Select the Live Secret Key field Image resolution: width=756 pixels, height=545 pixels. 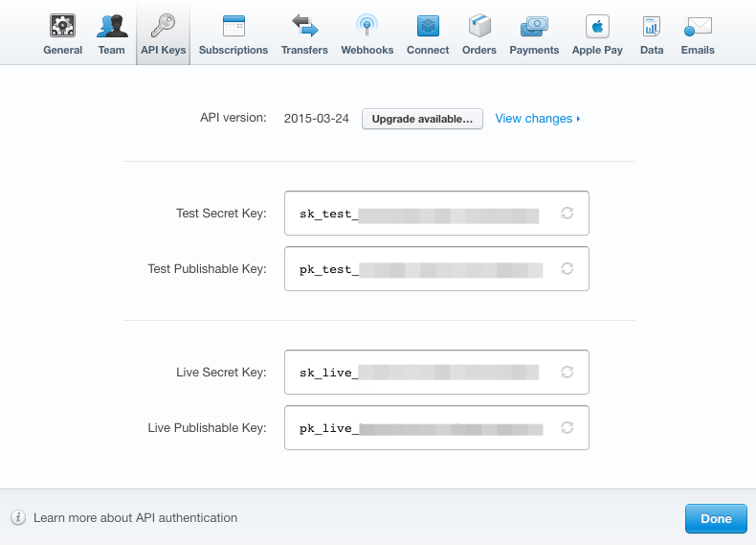click(436, 372)
